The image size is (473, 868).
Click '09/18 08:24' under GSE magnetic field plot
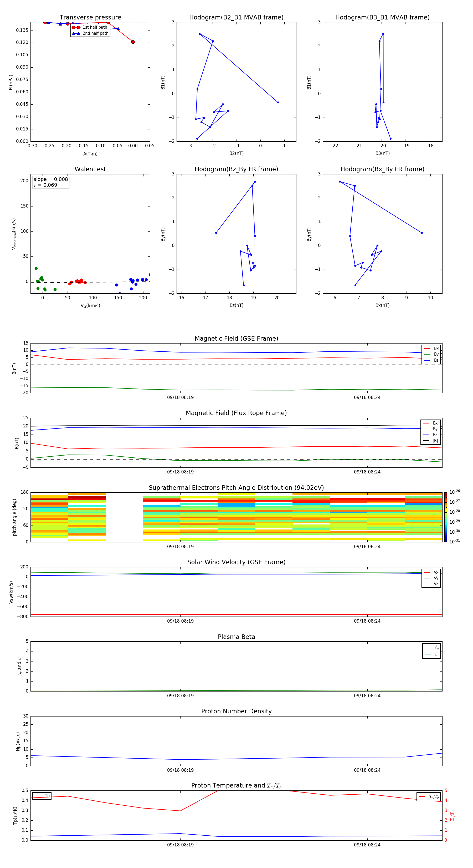(367, 398)
